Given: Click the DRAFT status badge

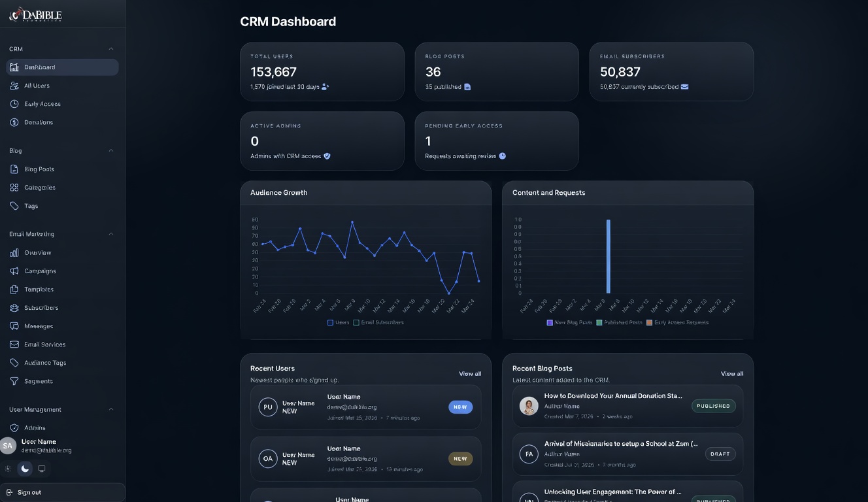Looking at the screenshot, I should click(720, 454).
